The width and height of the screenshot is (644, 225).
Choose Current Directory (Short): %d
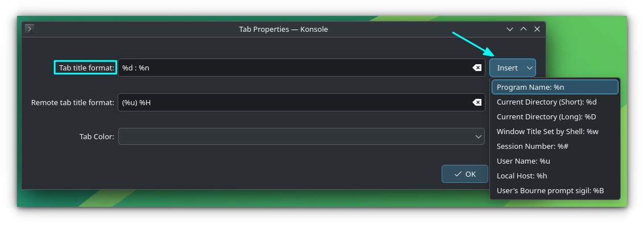[555, 102]
